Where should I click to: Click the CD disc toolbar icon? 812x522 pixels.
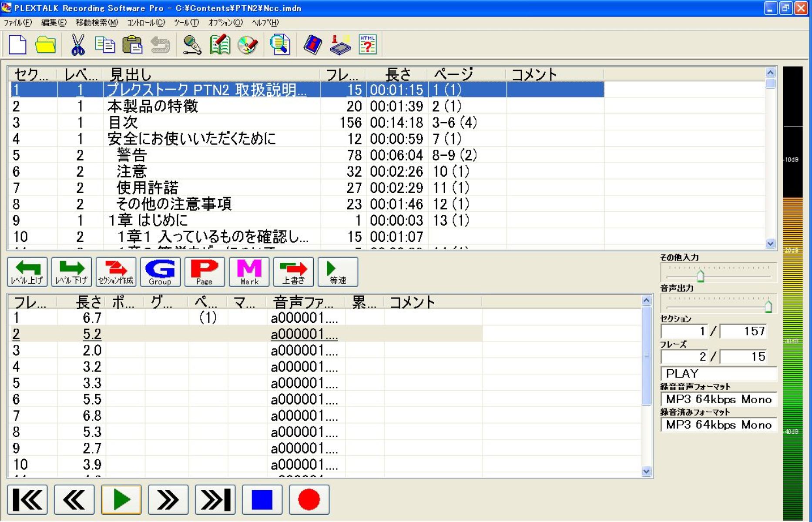click(x=248, y=45)
